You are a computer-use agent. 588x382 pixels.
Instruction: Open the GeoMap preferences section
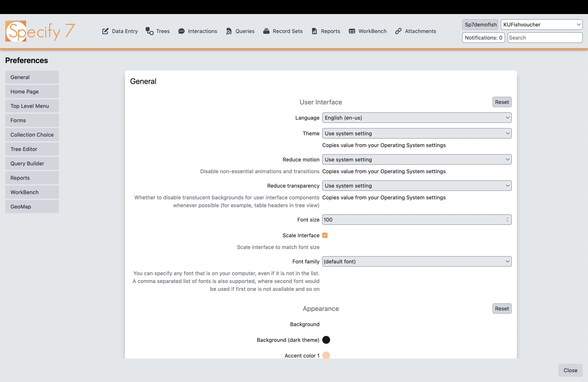tap(32, 207)
